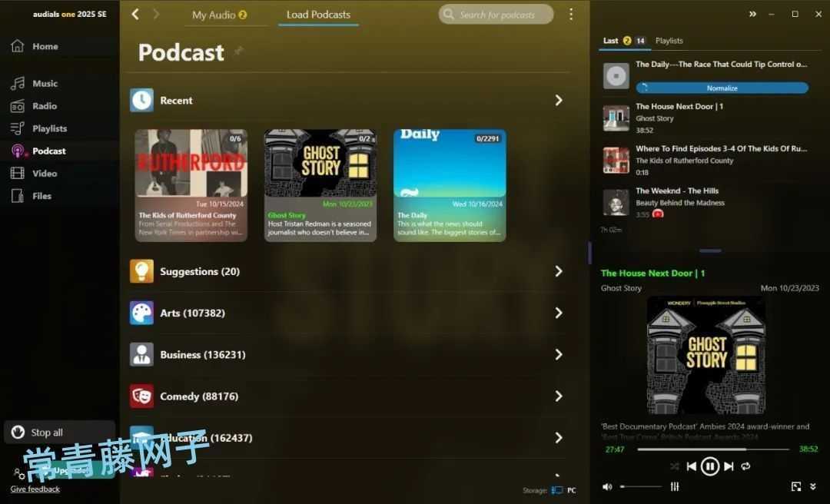This screenshot has width=830, height=504.
Task: Switch to My Audio tab
Action: [x=219, y=15]
